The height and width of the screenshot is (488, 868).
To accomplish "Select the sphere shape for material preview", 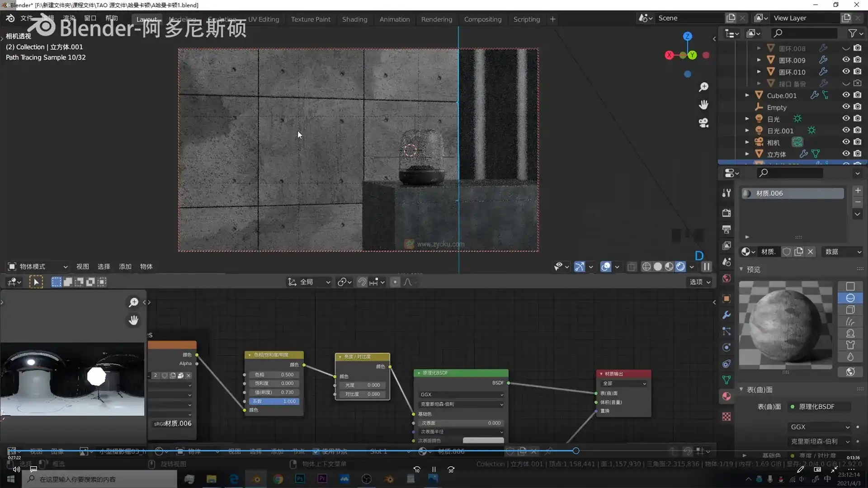I will (x=850, y=298).
